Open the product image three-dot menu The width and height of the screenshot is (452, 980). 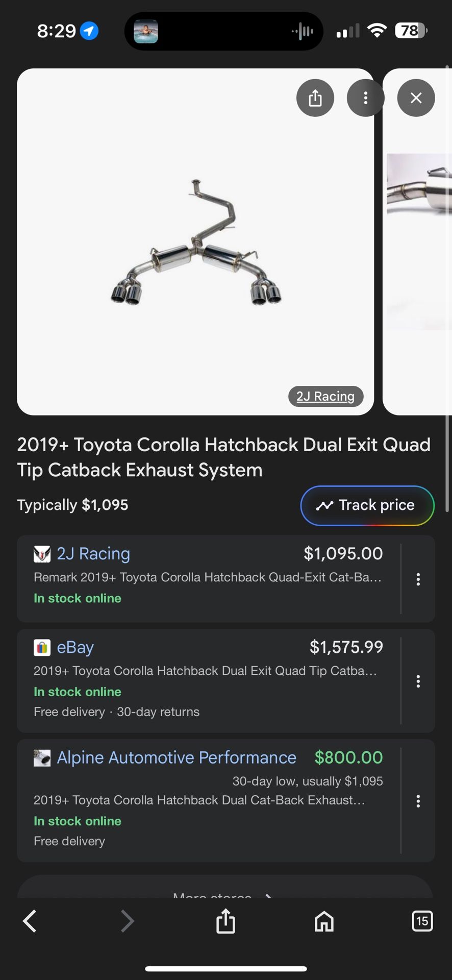365,98
